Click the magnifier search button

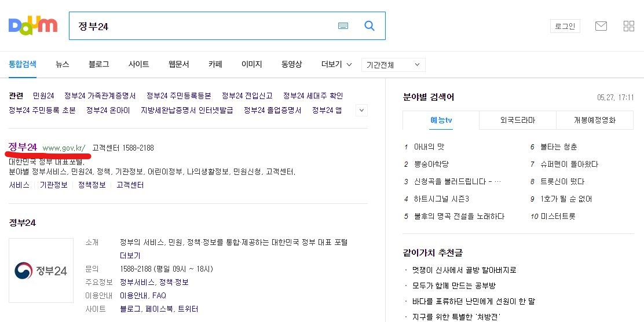tap(369, 26)
